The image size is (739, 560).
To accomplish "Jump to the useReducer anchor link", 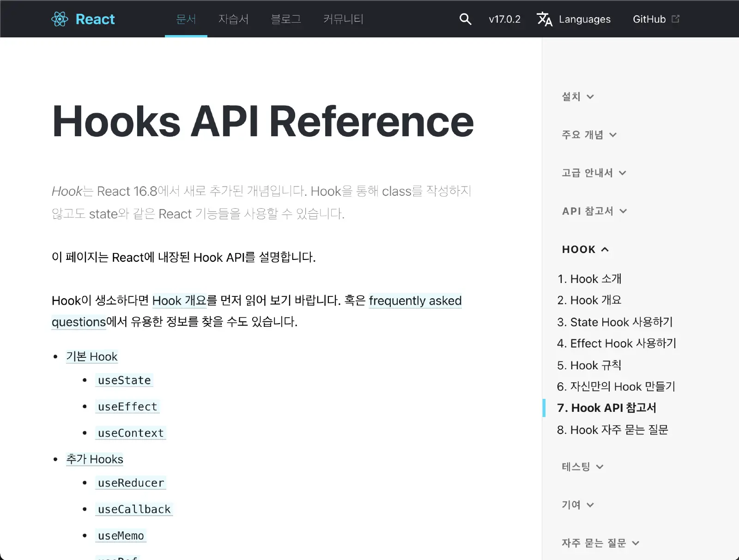I will click(131, 483).
